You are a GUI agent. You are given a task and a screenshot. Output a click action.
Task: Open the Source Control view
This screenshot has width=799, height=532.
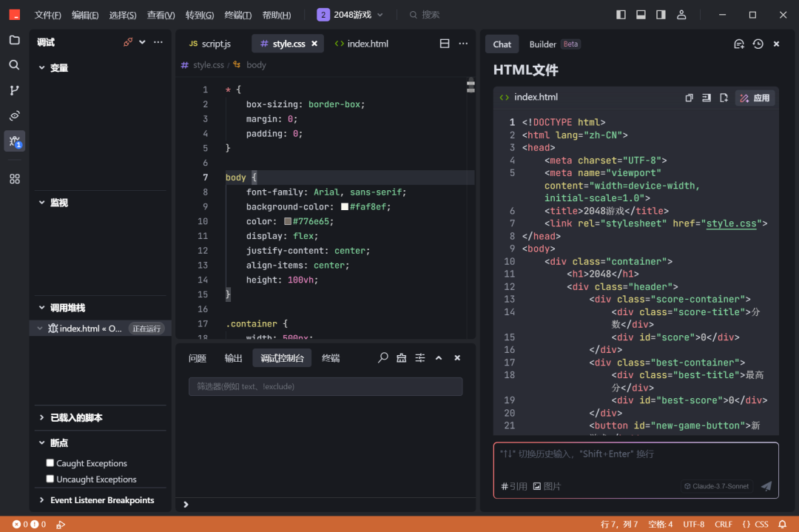click(14, 90)
